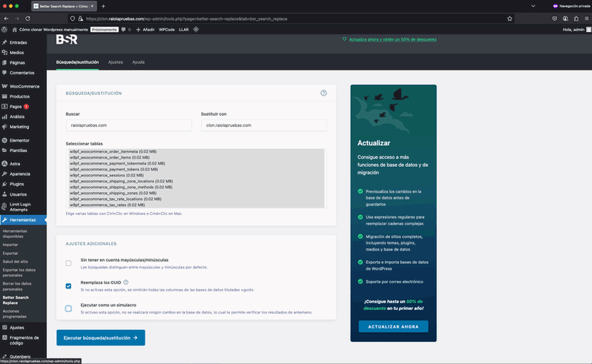Switch to the Ayuda tab of BSR

[x=138, y=62]
